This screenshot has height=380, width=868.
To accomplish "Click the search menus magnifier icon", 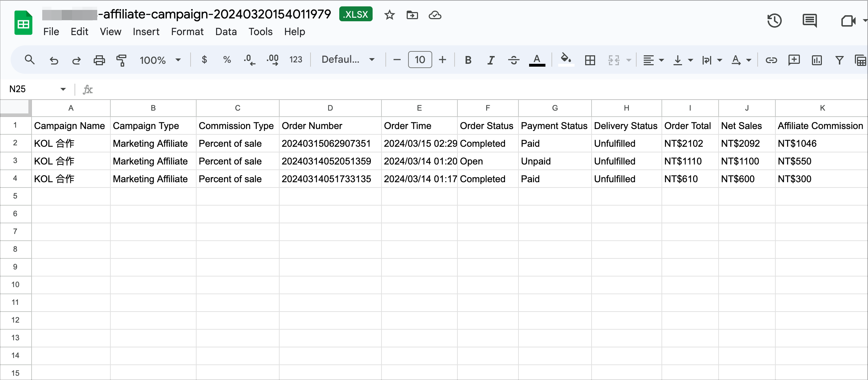I will [29, 60].
